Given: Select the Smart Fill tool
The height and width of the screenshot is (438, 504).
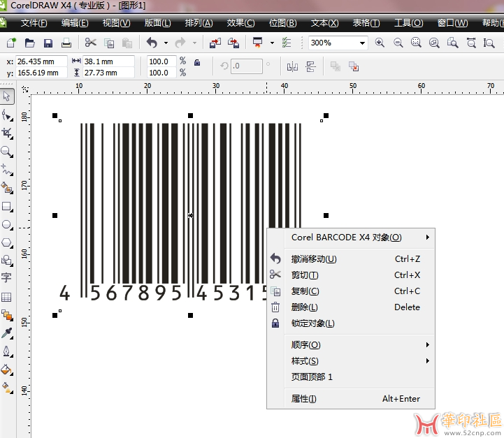Looking at the screenshot, I should pos(7,187).
